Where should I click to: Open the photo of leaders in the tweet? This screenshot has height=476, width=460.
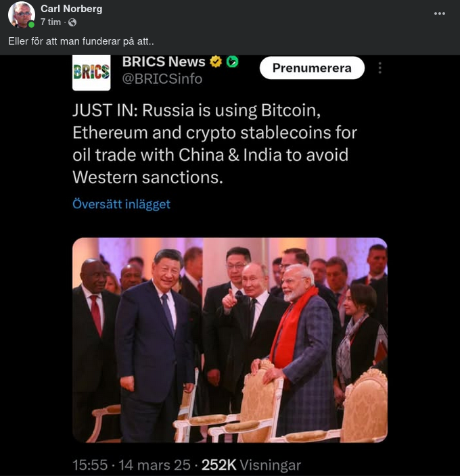coord(230,340)
